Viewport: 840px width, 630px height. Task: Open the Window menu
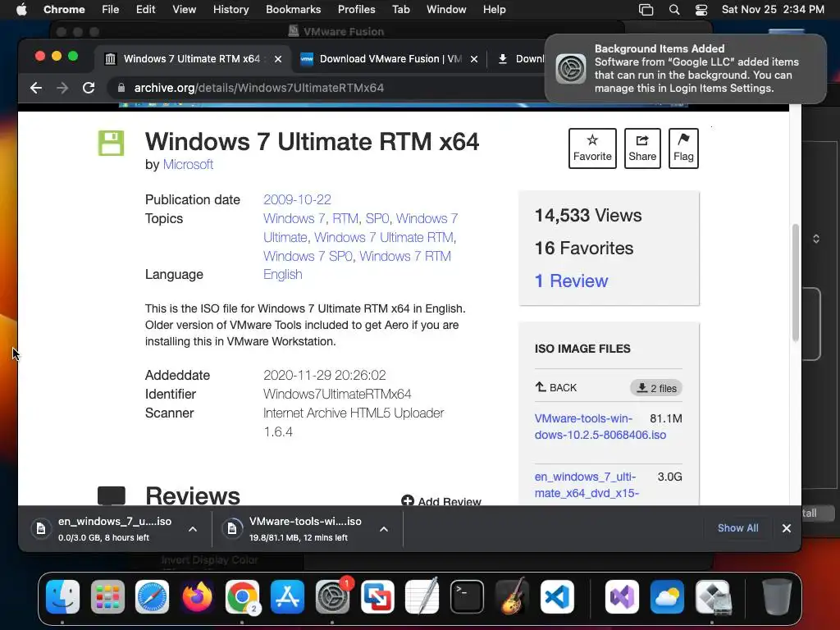pyautogui.click(x=446, y=10)
